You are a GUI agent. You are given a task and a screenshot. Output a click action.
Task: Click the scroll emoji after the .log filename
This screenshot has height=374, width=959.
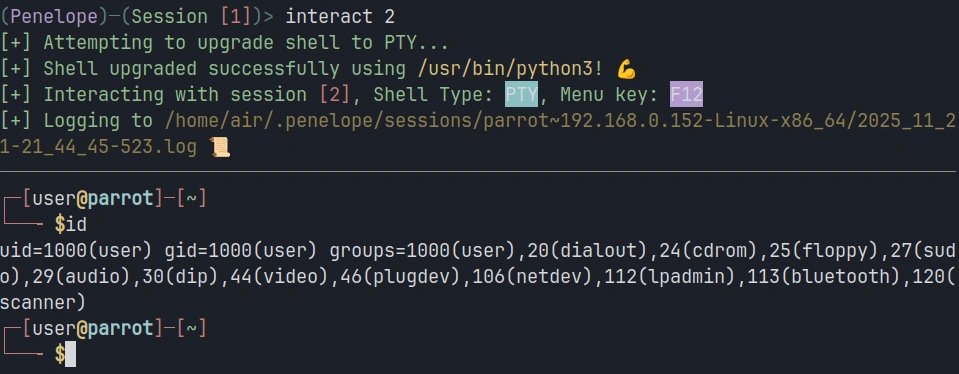220,147
